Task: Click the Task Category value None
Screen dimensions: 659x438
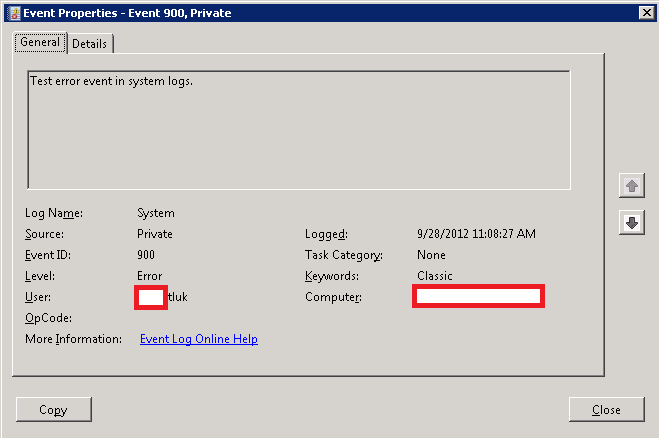Action: click(431, 255)
